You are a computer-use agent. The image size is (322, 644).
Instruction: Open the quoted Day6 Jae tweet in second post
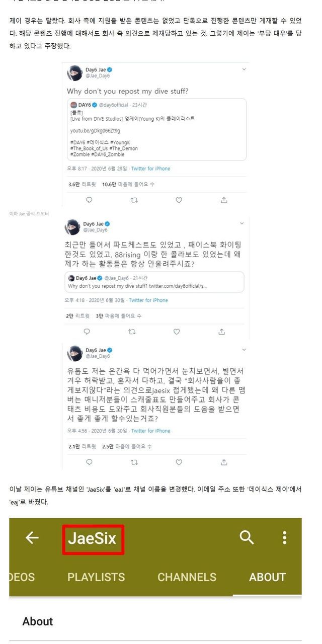tap(155, 282)
